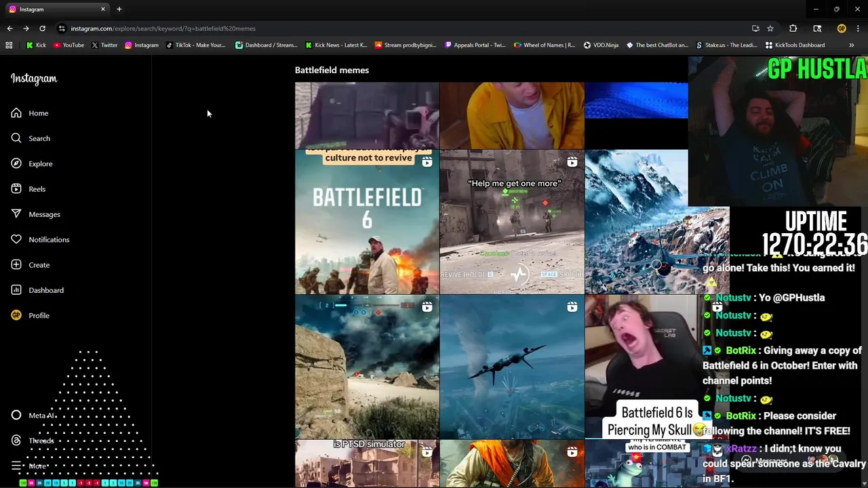The width and height of the screenshot is (868, 488).
Task: Open the Instagram bookmark in bookmarks bar
Action: point(141,45)
